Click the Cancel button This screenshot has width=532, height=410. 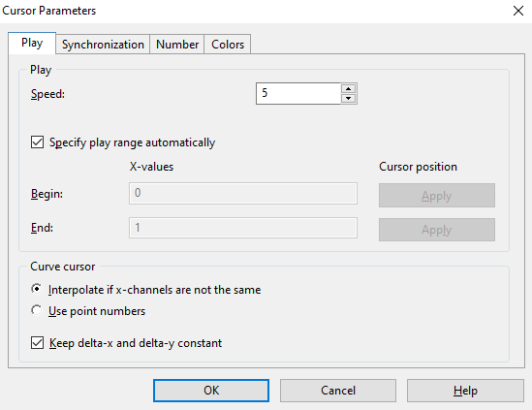[x=338, y=391]
